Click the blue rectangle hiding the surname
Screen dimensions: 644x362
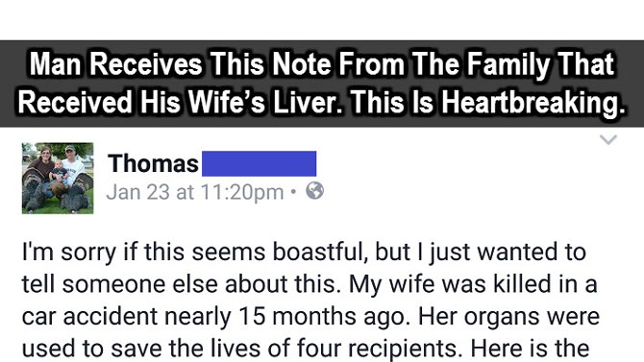tap(260, 164)
